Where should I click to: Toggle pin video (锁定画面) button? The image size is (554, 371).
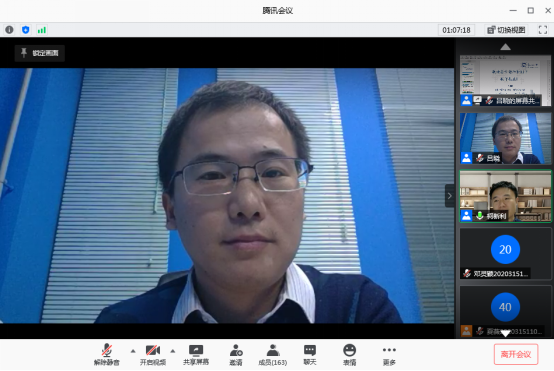pos(40,53)
